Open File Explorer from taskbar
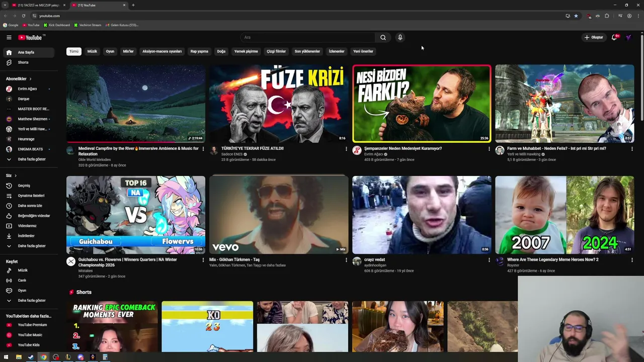This screenshot has width=644, height=362. (19, 357)
